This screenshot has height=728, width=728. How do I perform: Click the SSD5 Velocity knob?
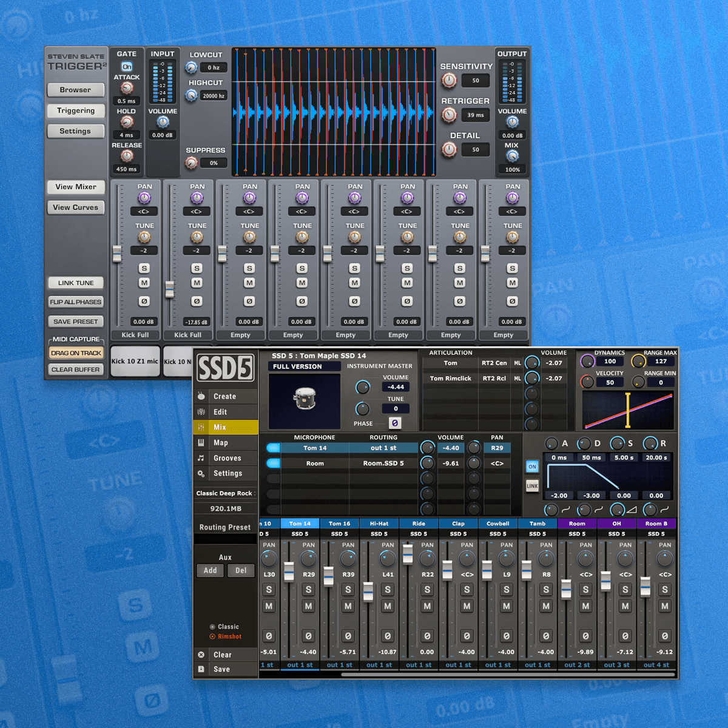coord(587,382)
